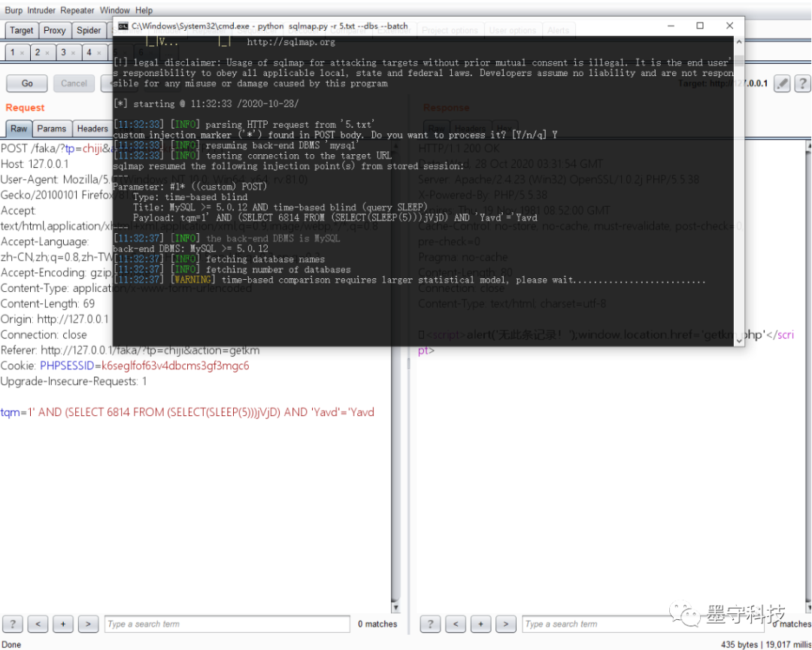812x650 pixels.
Task: Click the Go button to send request
Action: tap(27, 84)
